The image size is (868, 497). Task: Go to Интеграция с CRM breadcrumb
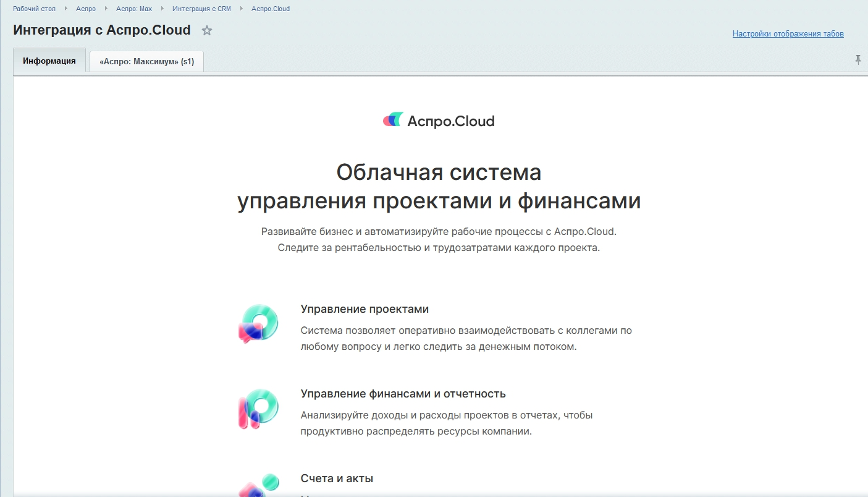201,9
